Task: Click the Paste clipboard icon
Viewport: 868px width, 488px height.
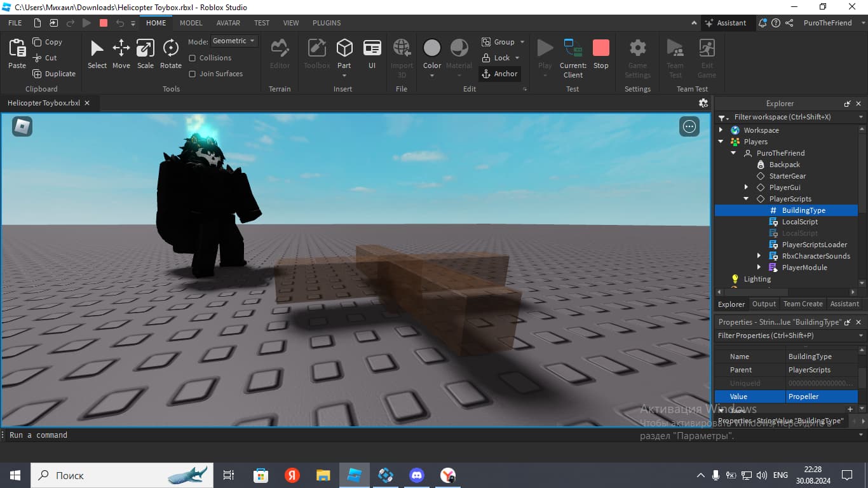Action: pyautogui.click(x=17, y=48)
